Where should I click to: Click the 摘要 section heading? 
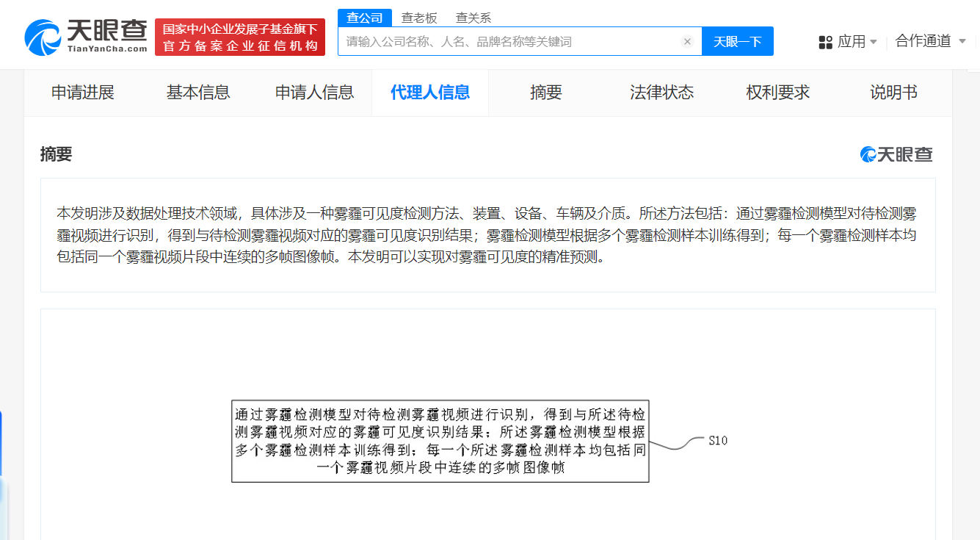click(57, 154)
